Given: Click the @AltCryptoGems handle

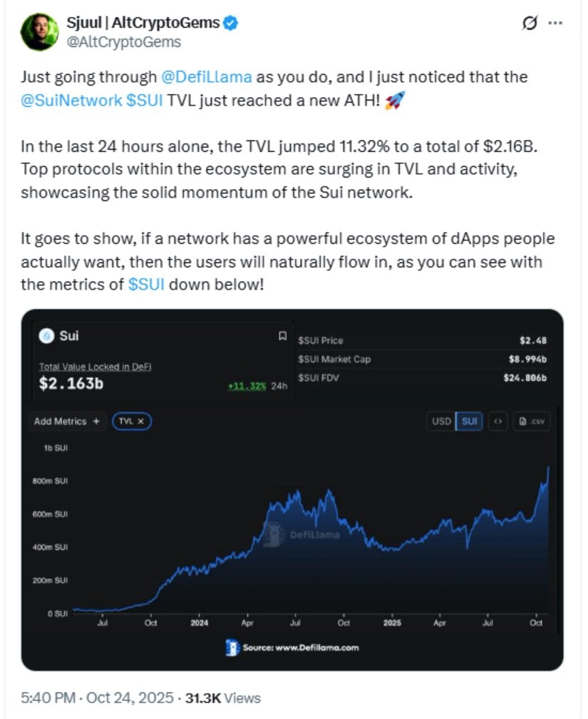Looking at the screenshot, I should [x=125, y=42].
